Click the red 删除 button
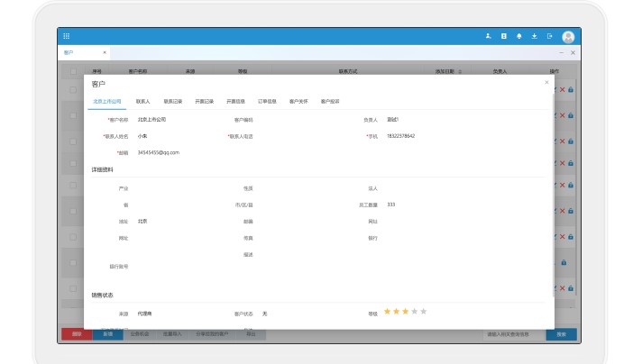 pos(77,334)
